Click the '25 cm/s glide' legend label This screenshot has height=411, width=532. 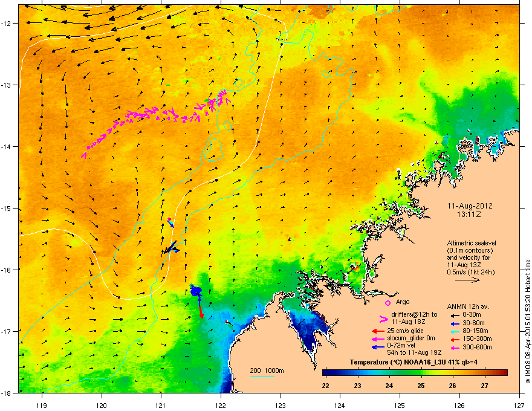point(405,331)
